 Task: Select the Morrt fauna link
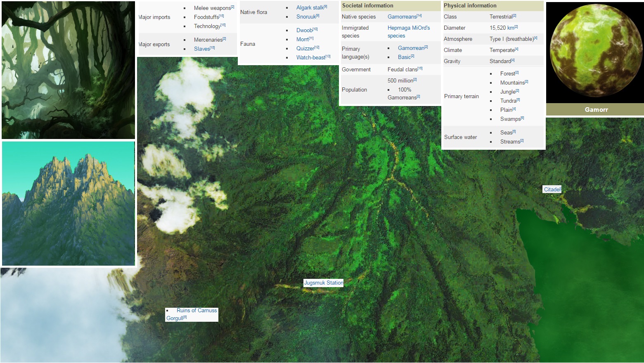point(302,40)
